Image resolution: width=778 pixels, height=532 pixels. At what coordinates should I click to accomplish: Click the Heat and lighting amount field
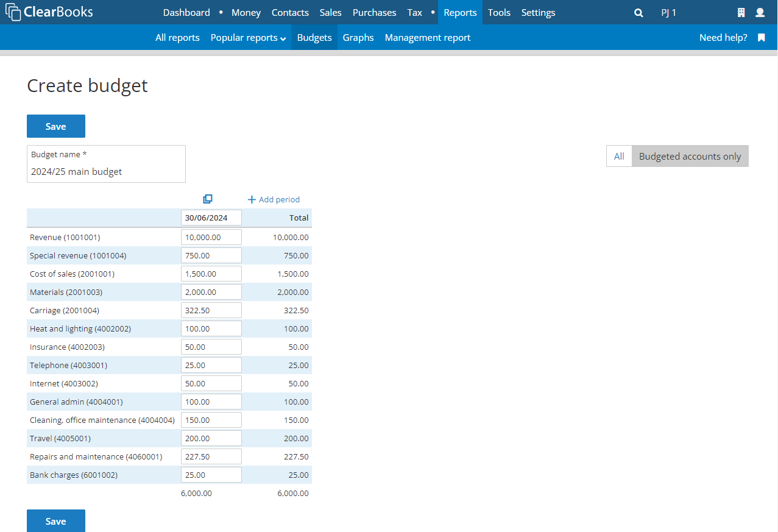(211, 328)
